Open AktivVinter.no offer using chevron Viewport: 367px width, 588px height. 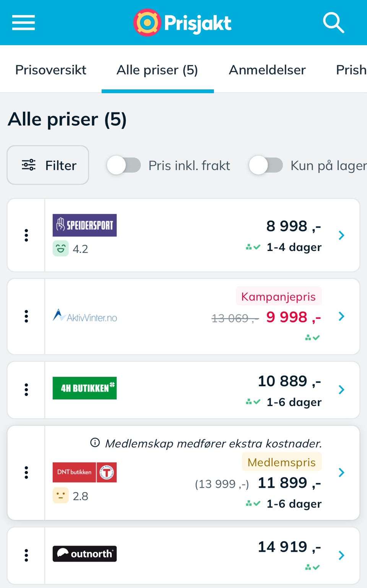click(x=341, y=316)
